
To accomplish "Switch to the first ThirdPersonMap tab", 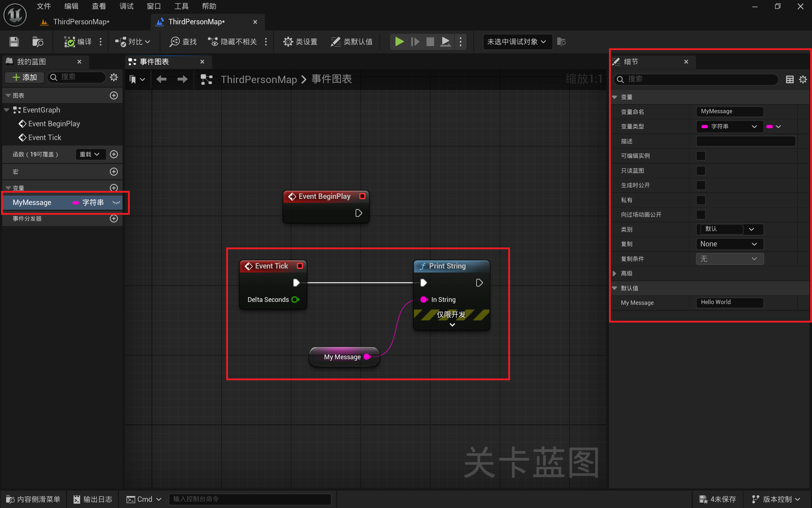I will (81, 22).
